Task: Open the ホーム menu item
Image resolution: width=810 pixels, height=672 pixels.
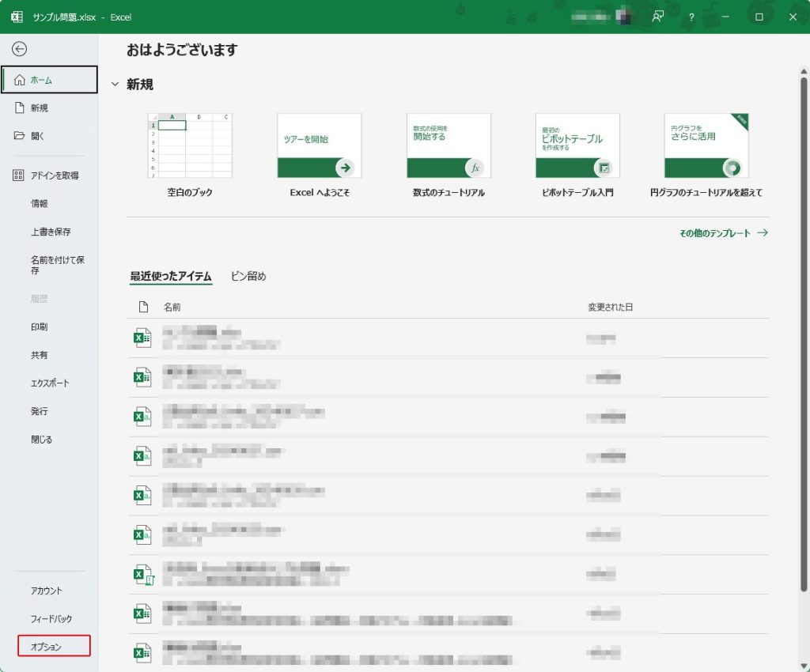Action: 49,80
